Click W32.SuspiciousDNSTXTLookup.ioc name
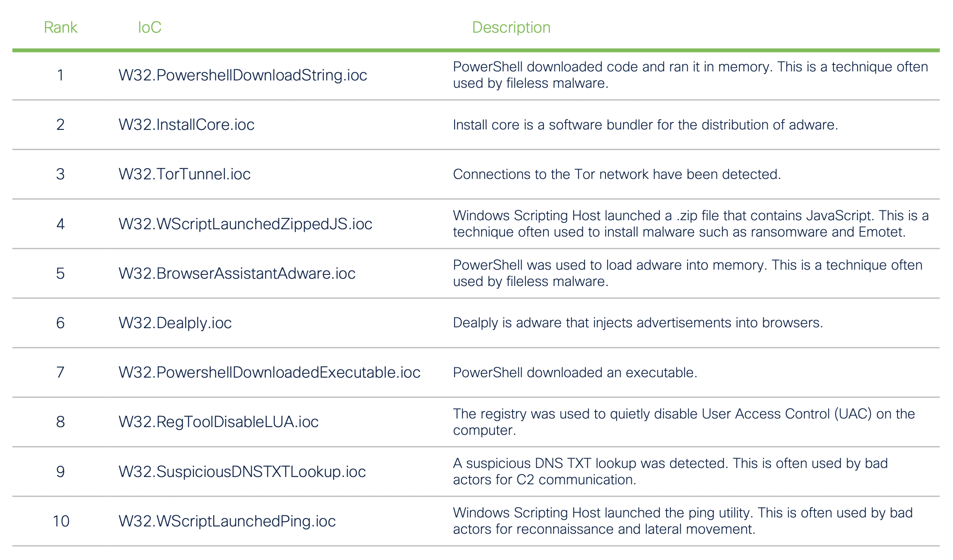 pos(242,472)
